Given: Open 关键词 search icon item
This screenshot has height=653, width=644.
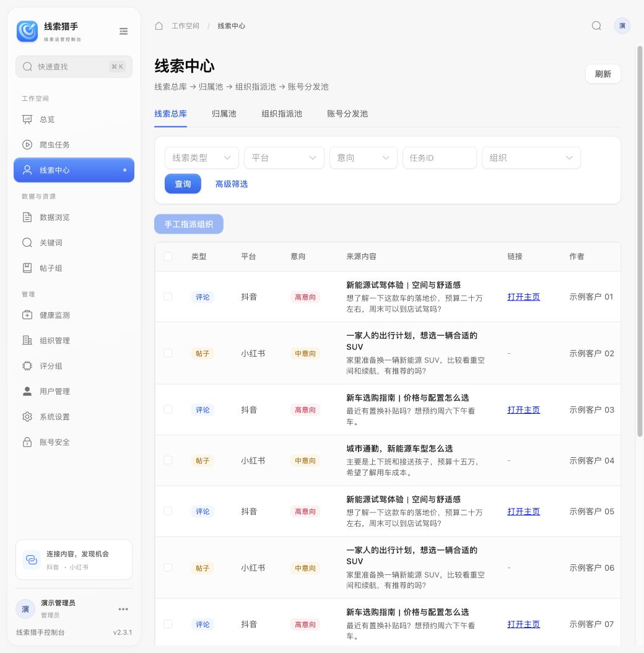Looking at the screenshot, I should point(74,243).
